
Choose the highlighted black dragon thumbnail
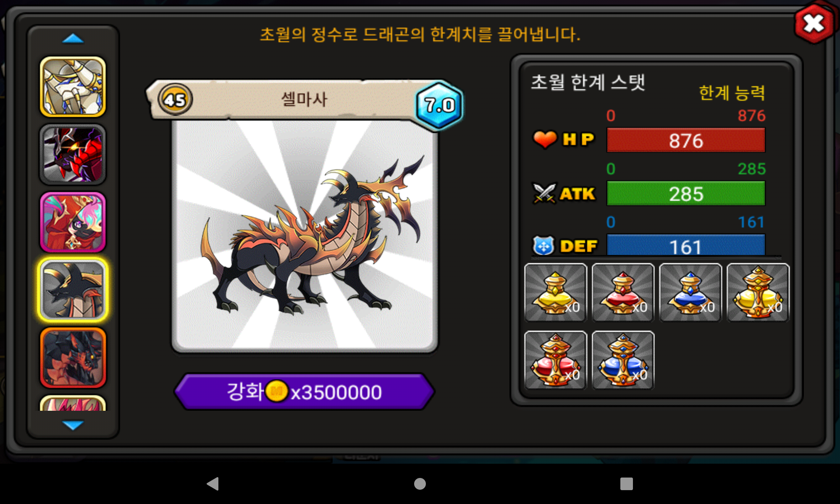pos(73,290)
